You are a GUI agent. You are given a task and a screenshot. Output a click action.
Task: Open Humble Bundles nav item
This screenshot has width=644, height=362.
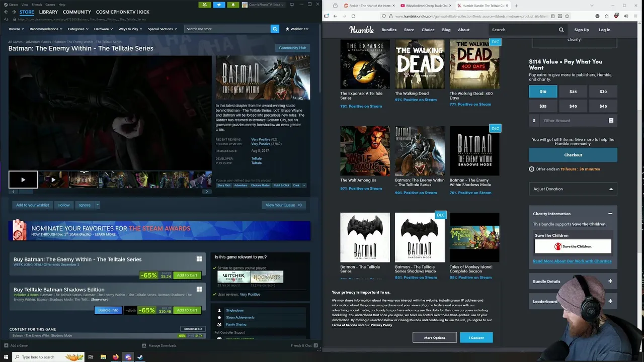coord(389,30)
